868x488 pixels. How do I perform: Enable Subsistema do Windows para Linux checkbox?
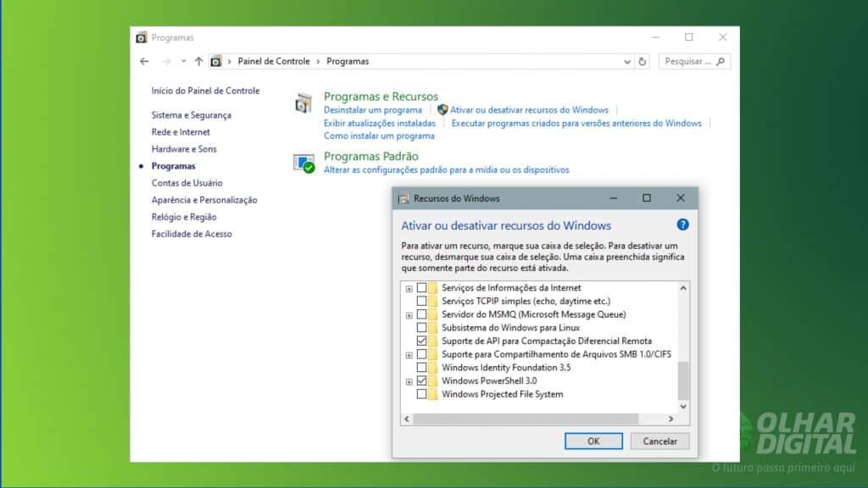(x=421, y=327)
